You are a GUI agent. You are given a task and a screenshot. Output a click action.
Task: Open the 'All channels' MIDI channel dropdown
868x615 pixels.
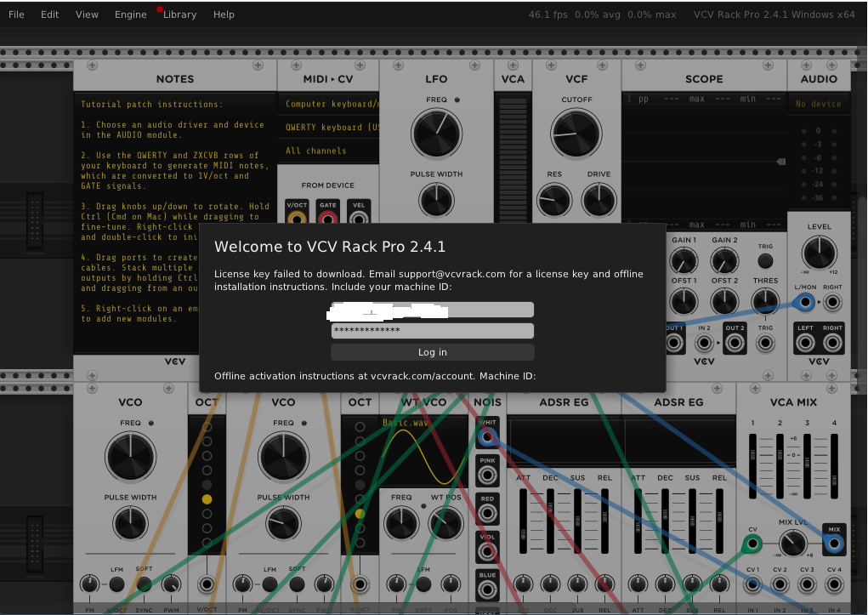click(327, 151)
